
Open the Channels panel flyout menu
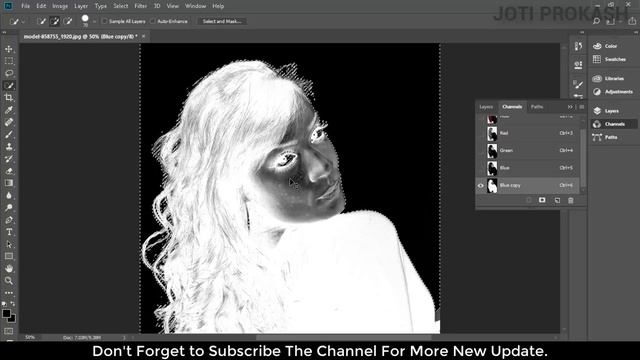pos(582,107)
